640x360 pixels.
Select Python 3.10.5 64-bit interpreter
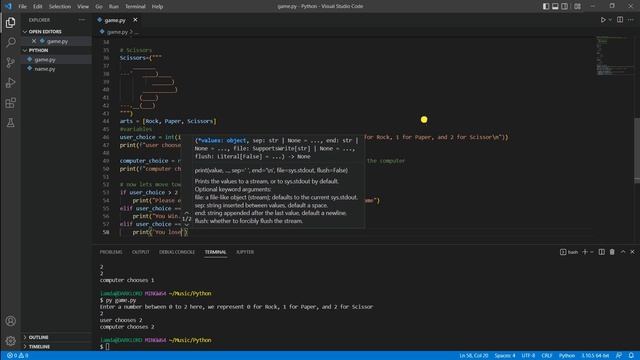(596, 356)
